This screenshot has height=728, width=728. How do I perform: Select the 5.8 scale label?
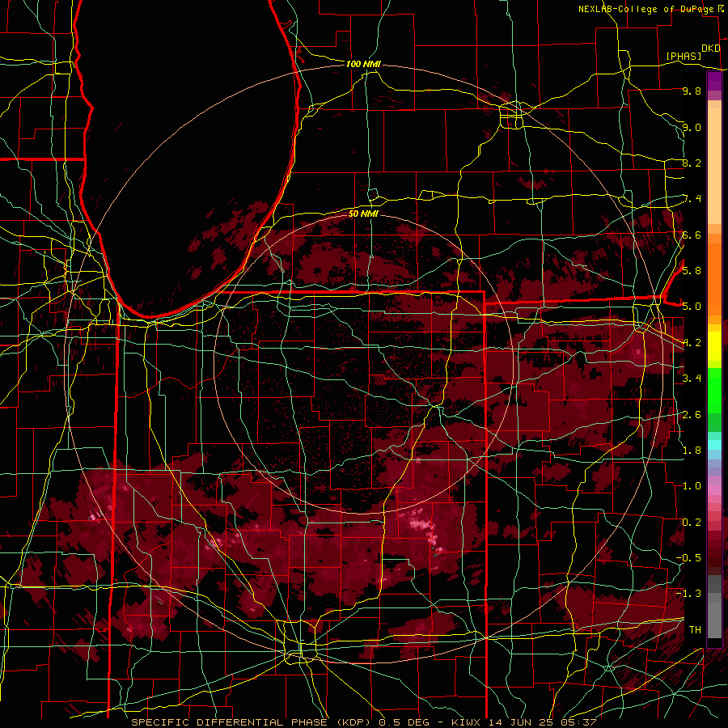(x=692, y=270)
